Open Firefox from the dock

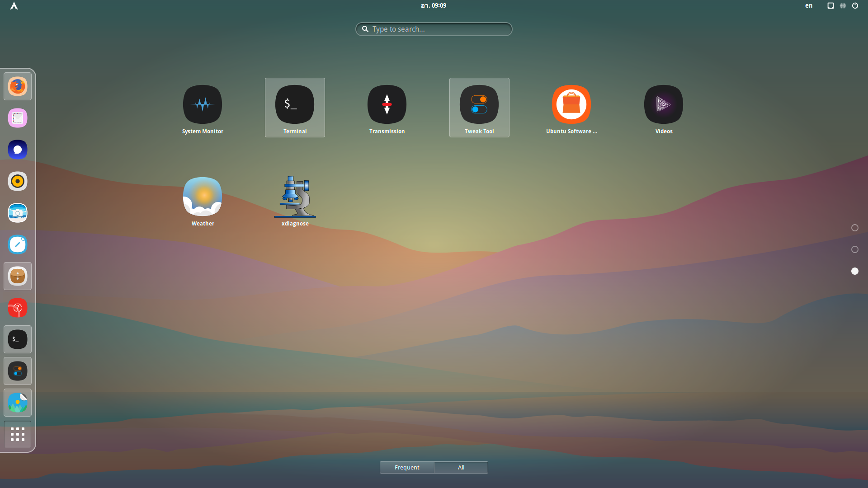(x=18, y=86)
